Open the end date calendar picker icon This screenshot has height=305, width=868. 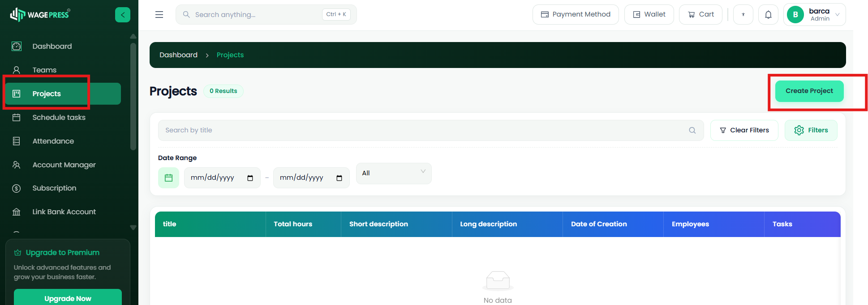(339, 178)
